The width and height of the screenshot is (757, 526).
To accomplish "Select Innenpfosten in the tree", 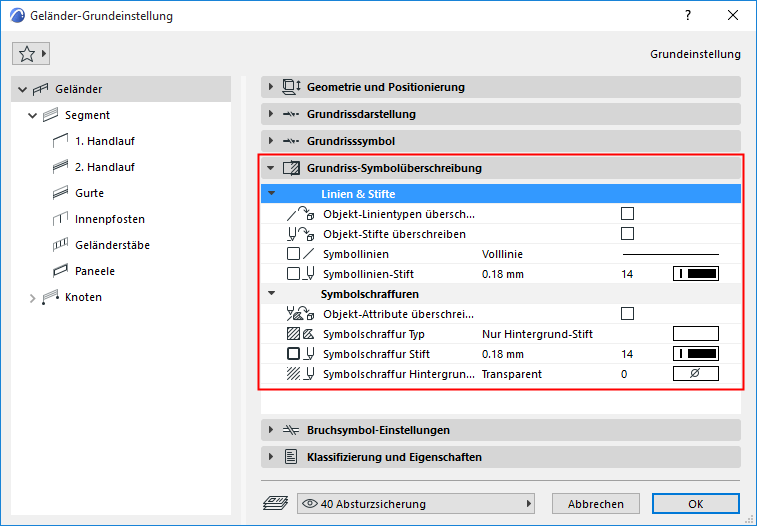I will coord(110,219).
